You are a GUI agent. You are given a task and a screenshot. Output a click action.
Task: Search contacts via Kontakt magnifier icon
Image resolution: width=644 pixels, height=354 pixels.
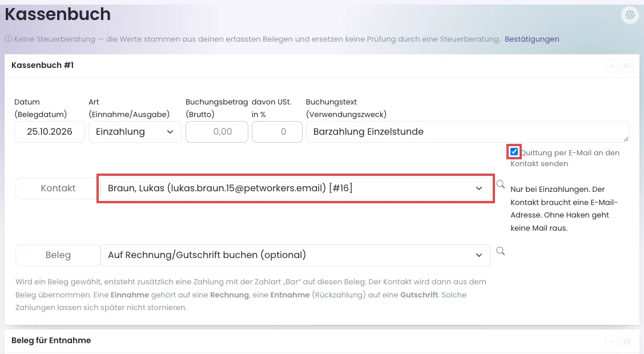tap(500, 184)
